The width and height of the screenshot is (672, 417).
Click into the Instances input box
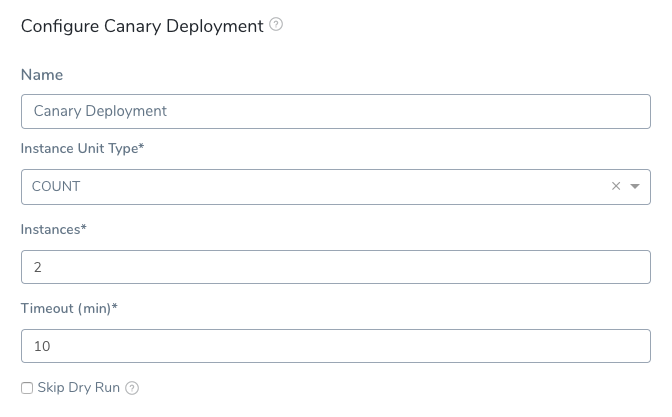[x=336, y=267]
